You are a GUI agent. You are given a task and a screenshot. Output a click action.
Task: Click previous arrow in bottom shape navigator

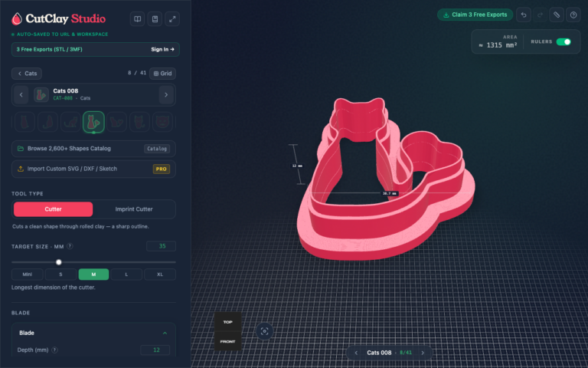tap(356, 353)
